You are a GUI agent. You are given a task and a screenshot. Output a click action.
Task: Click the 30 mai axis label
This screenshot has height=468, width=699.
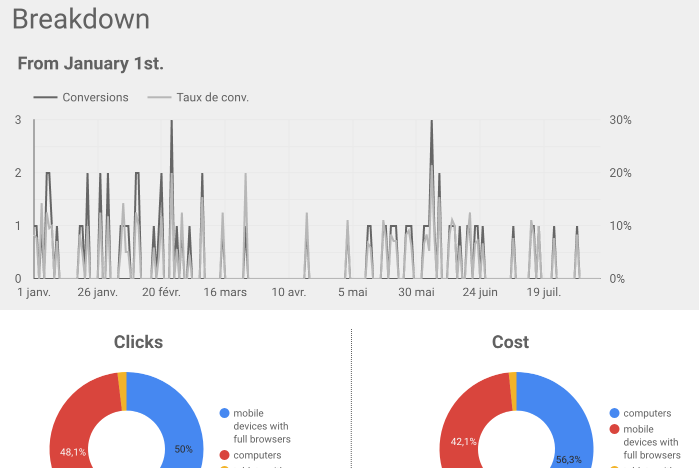pos(416,292)
